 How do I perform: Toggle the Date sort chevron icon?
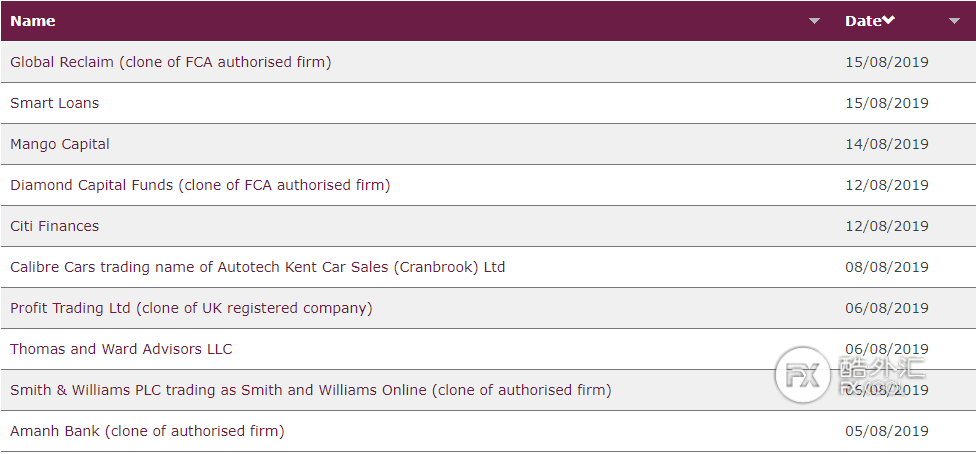(x=889, y=21)
